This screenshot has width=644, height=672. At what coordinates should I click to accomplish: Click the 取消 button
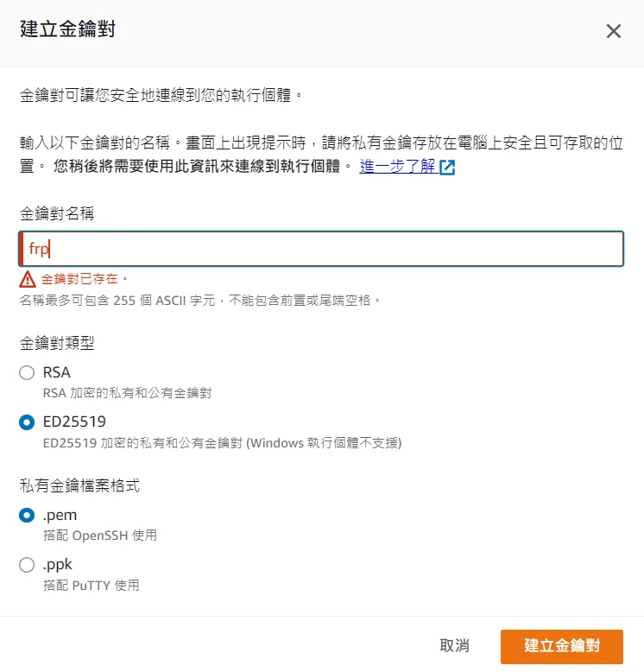click(x=454, y=646)
